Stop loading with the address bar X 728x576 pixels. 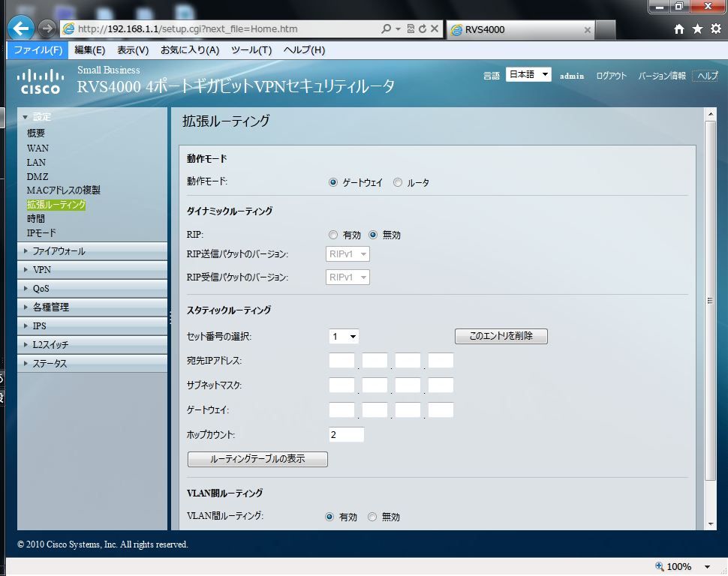(x=435, y=28)
